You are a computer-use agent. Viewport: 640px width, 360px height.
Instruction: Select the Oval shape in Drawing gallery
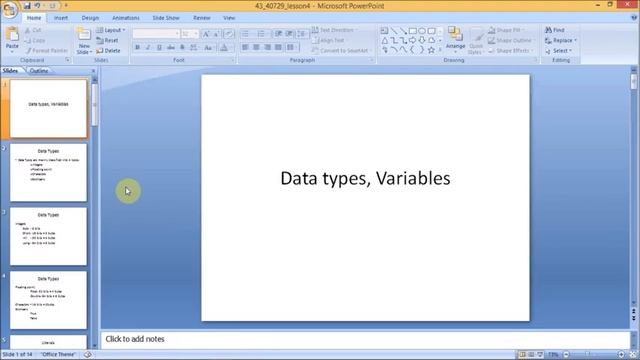tap(422, 31)
